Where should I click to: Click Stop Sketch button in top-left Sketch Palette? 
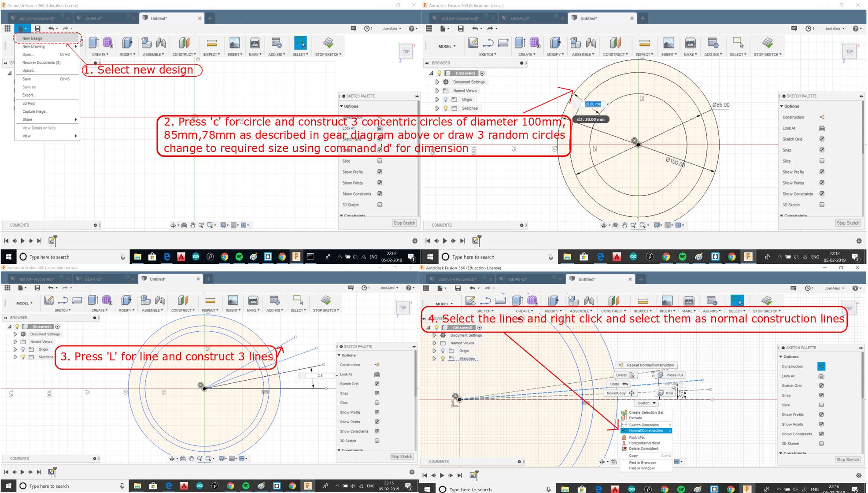[x=404, y=223]
